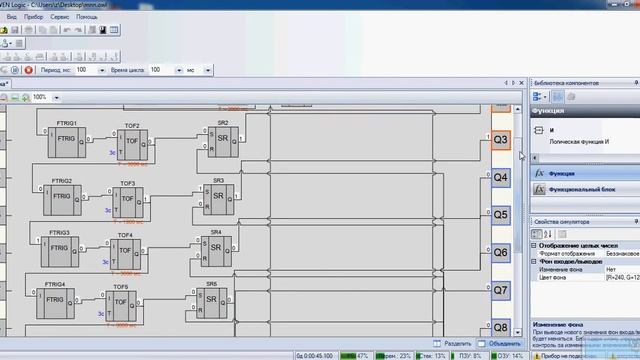
Task: Click the Q6 output
Action: point(501,253)
